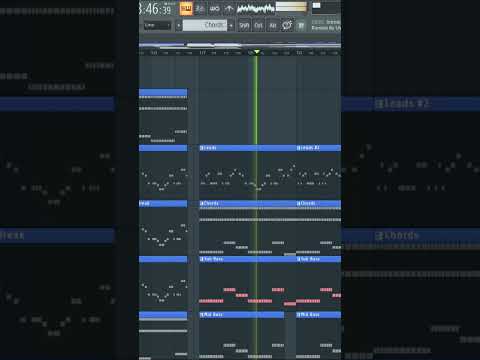Image resolution: width=480 pixels, height=360 pixels.
Task: Click the arrow left of the pattern name
Action: pos(179,25)
